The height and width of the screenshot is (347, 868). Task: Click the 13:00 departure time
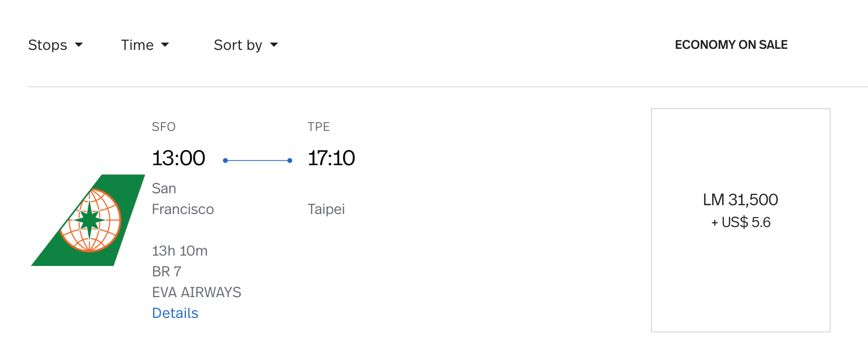[179, 158]
